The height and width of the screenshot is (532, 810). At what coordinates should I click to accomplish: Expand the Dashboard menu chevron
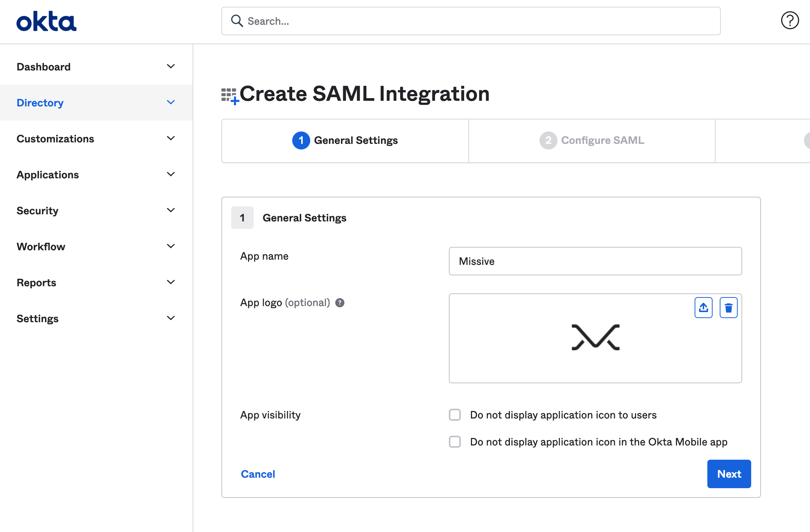[x=171, y=66]
